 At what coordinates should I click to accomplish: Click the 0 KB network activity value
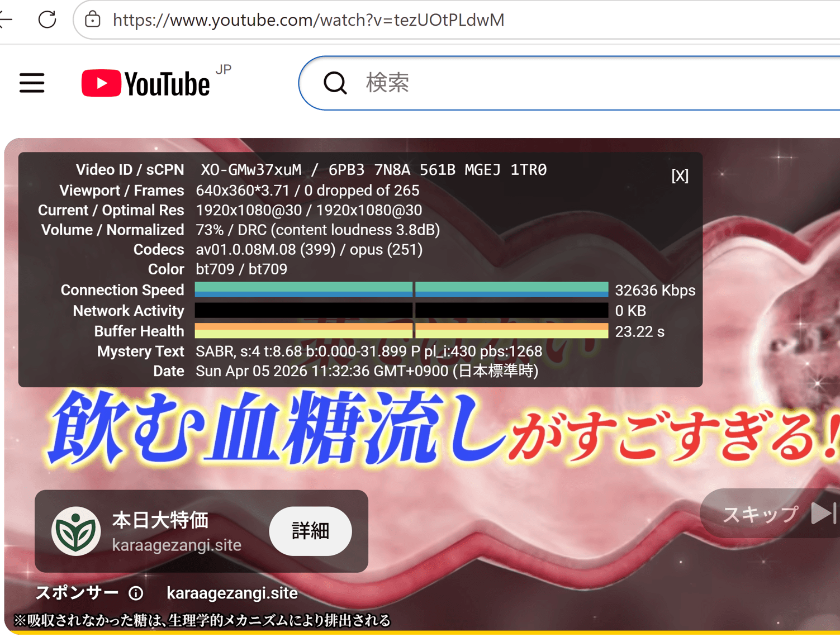630,311
